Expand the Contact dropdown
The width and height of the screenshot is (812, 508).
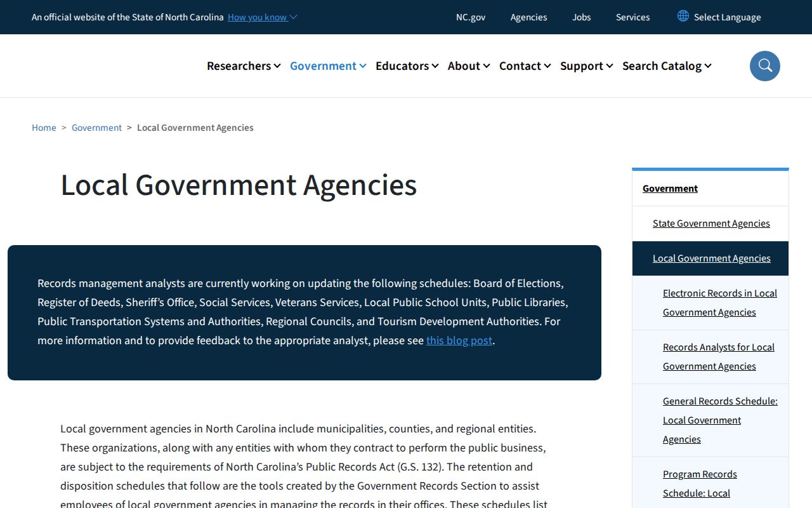(x=525, y=66)
